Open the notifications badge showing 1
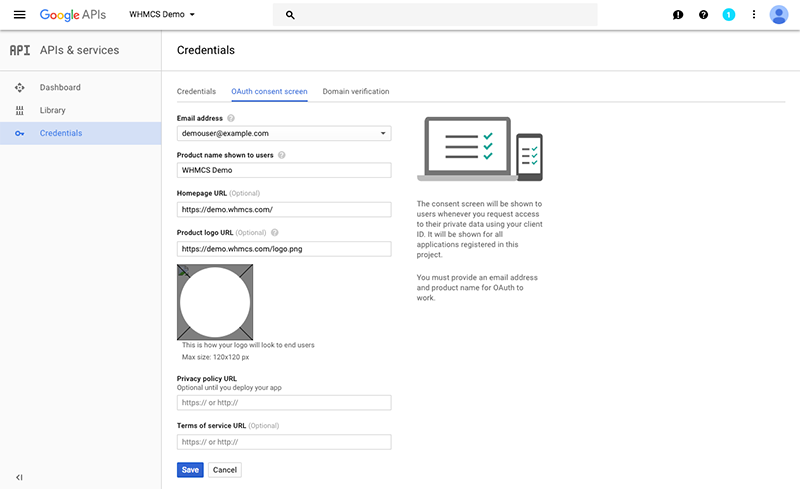This screenshot has width=800, height=489. tap(729, 15)
